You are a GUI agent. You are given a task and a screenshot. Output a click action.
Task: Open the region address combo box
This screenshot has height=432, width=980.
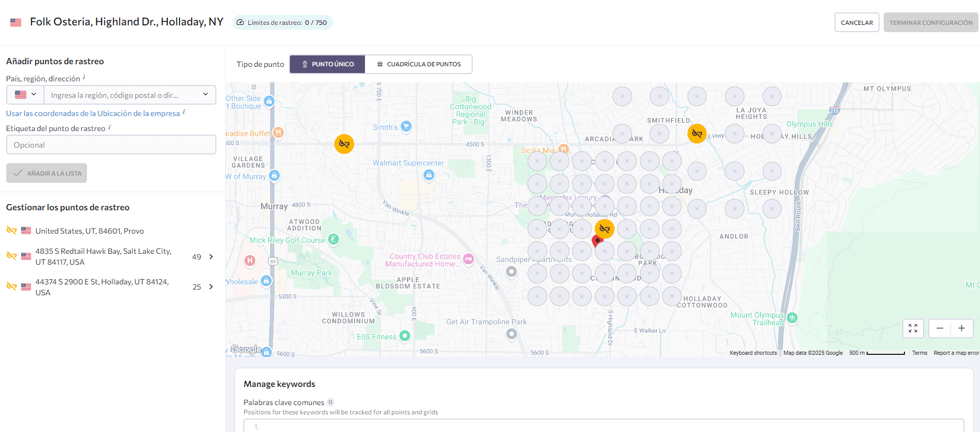click(x=130, y=95)
